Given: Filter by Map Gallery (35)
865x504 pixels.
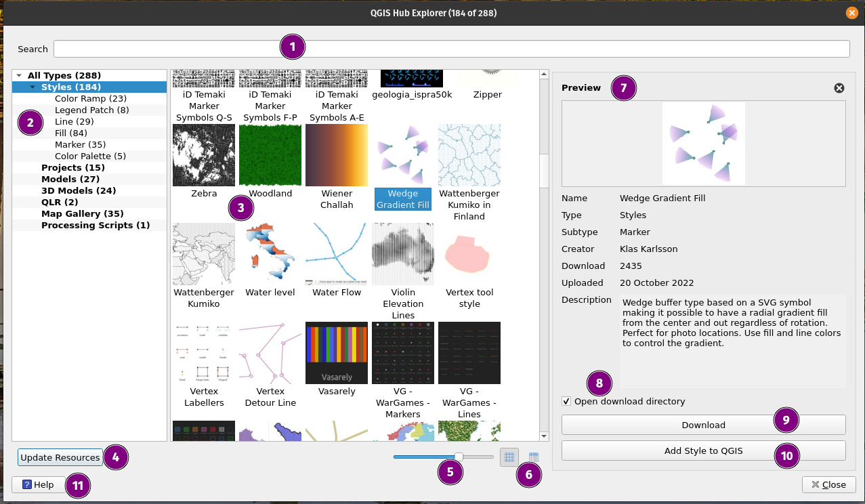Looking at the screenshot, I should tap(82, 214).
